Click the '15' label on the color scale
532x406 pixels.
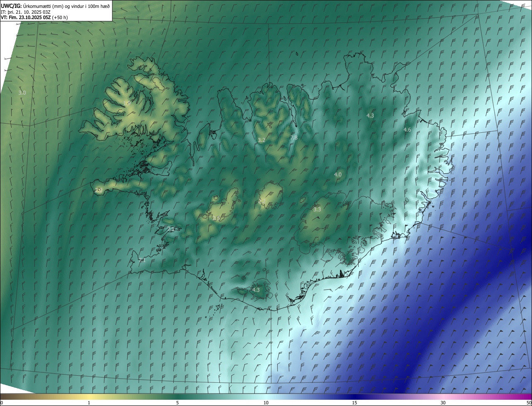point(355,403)
